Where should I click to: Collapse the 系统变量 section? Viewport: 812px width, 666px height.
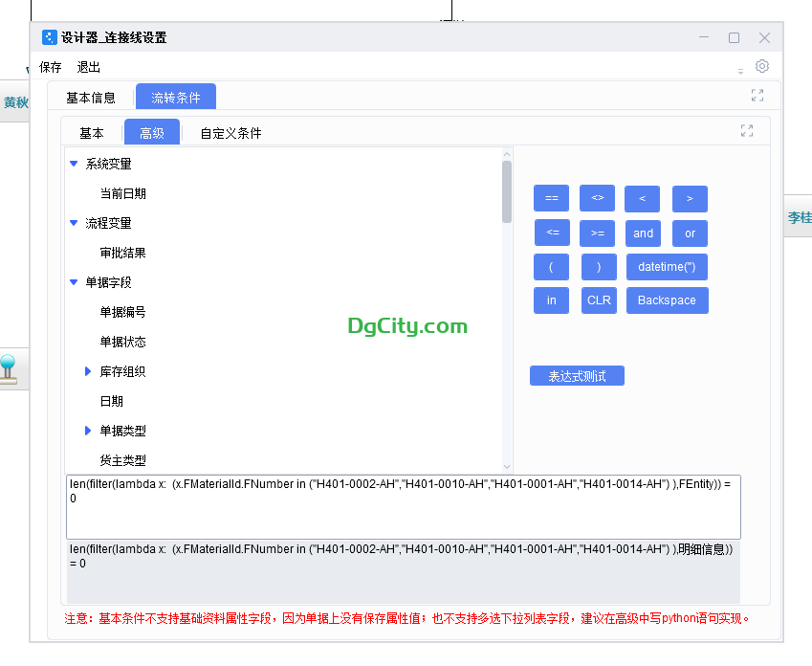(x=74, y=163)
